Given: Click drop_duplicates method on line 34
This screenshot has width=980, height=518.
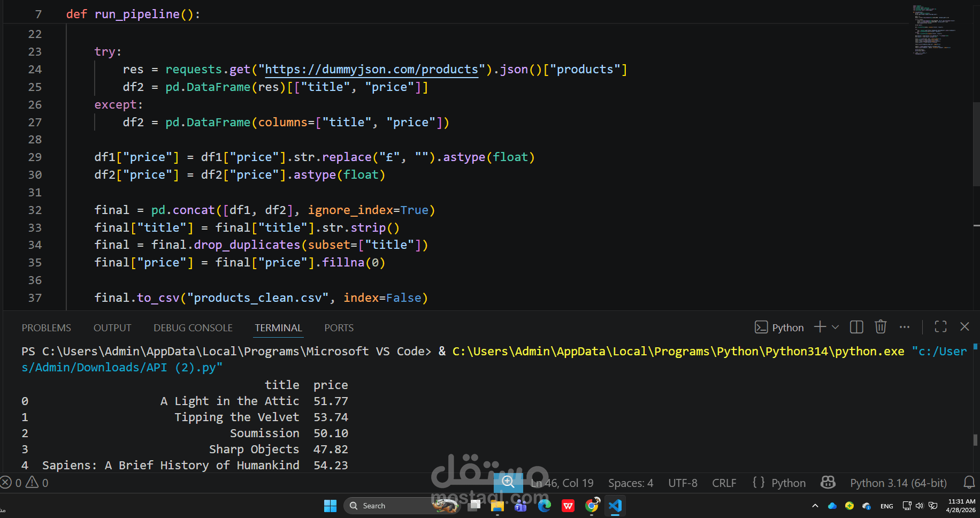Looking at the screenshot, I should (247, 245).
